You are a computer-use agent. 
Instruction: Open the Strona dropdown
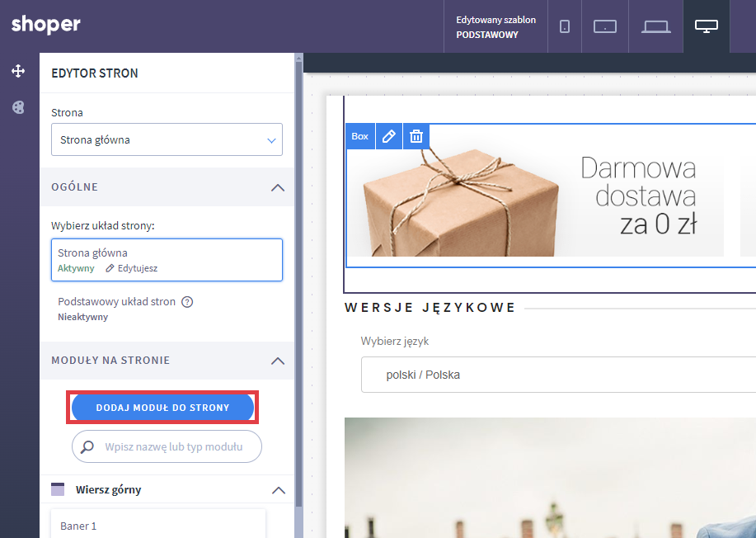click(167, 140)
